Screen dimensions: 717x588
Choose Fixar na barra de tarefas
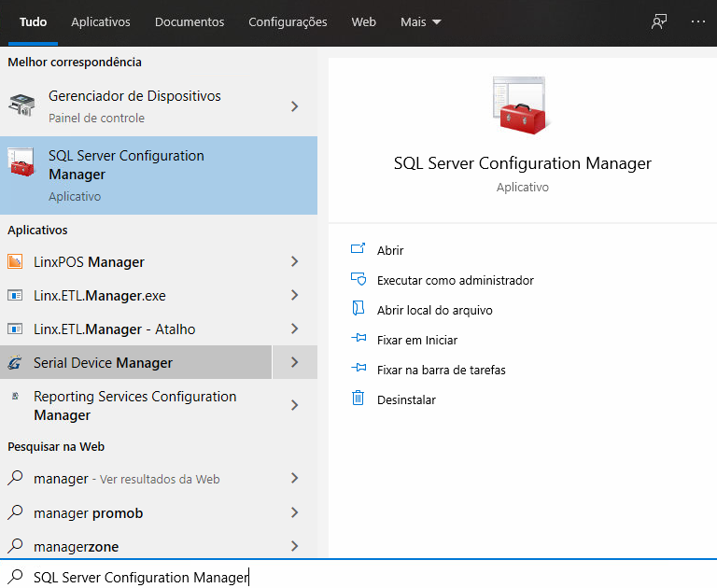click(x=441, y=370)
